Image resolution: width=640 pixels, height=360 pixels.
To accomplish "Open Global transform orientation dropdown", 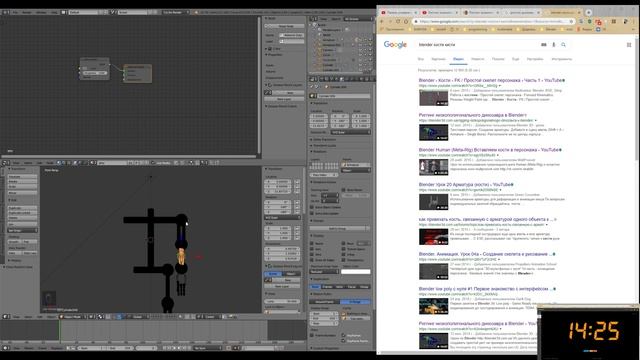I will click(139, 317).
